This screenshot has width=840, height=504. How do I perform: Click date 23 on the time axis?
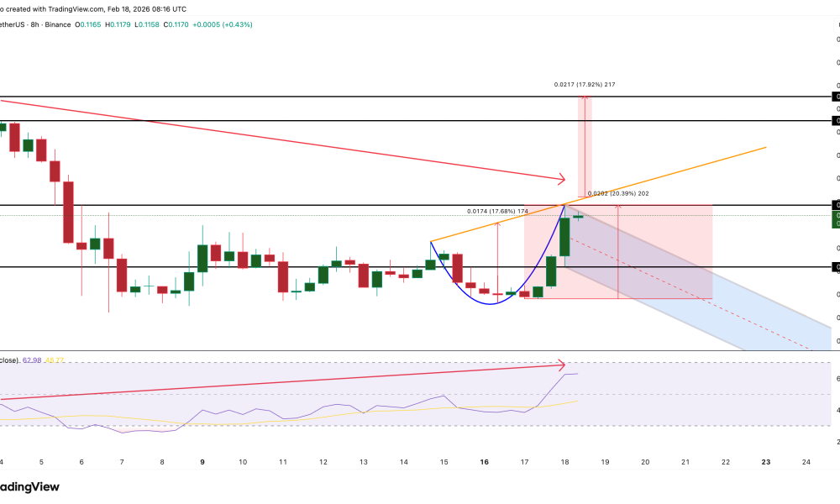pos(766,462)
